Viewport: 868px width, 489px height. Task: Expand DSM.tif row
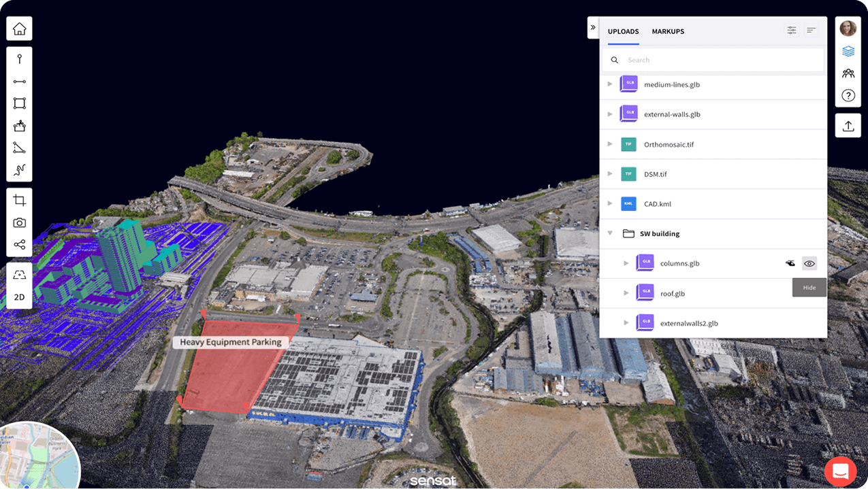click(610, 174)
